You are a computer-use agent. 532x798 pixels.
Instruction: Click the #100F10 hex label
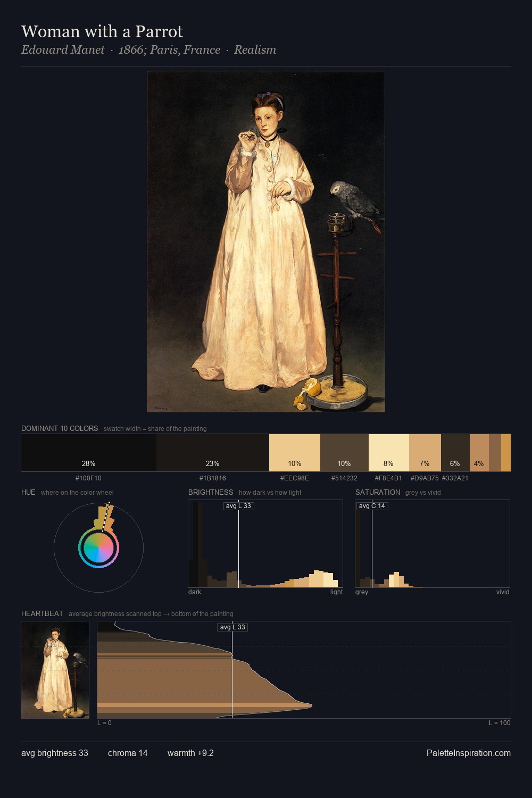click(88, 478)
